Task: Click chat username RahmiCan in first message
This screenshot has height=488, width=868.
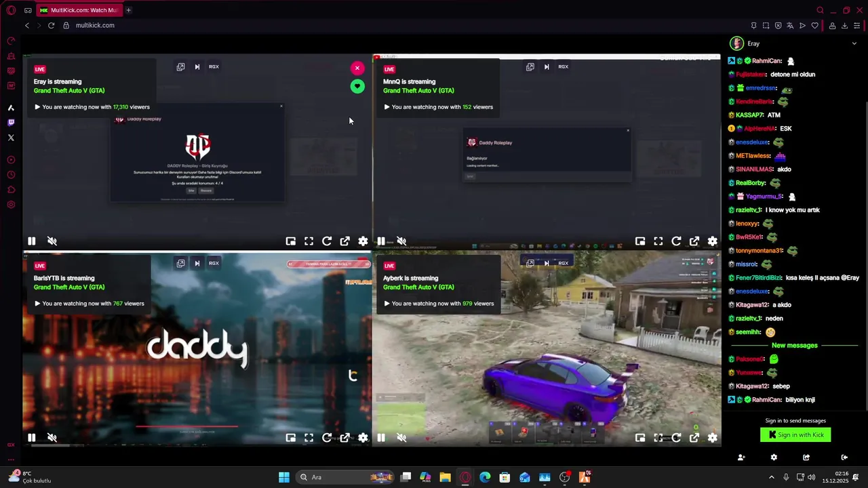Action: coord(767,61)
